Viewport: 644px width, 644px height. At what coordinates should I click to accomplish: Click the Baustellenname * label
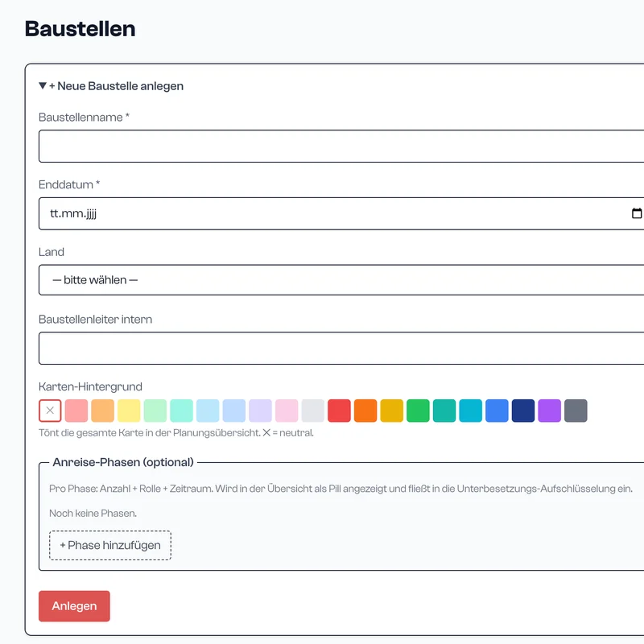[x=85, y=118]
